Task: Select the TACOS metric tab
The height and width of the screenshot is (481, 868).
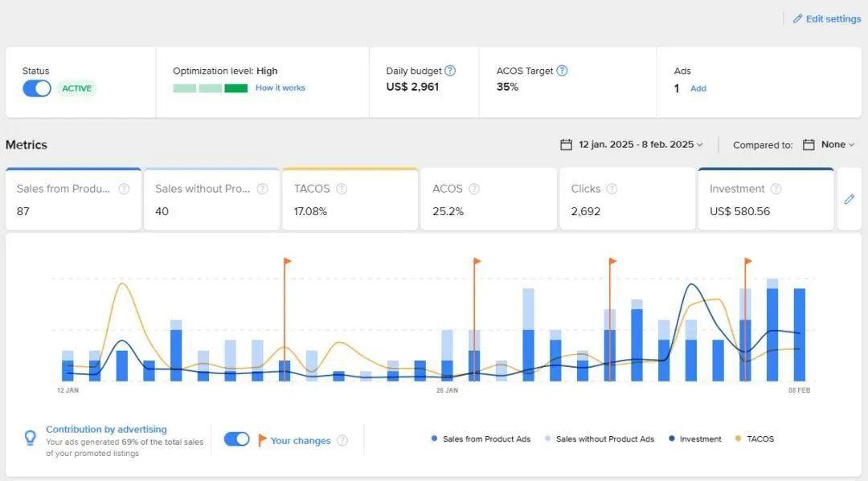Action: (x=350, y=199)
